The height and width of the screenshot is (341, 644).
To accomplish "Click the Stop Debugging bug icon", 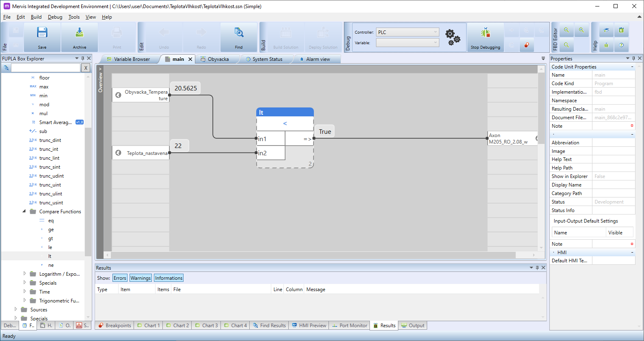I will coord(485,33).
